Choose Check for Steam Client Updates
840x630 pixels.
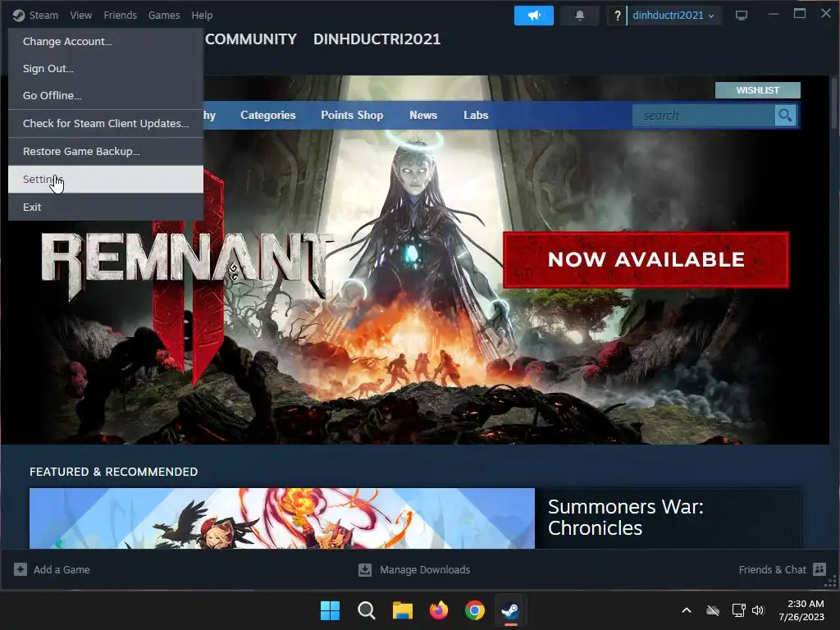[106, 123]
